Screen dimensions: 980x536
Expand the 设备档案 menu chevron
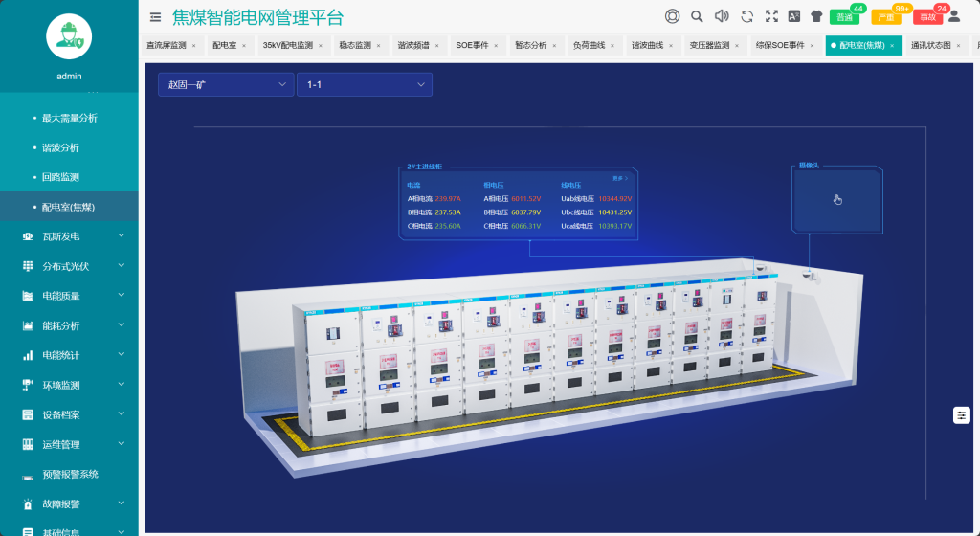tap(122, 413)
